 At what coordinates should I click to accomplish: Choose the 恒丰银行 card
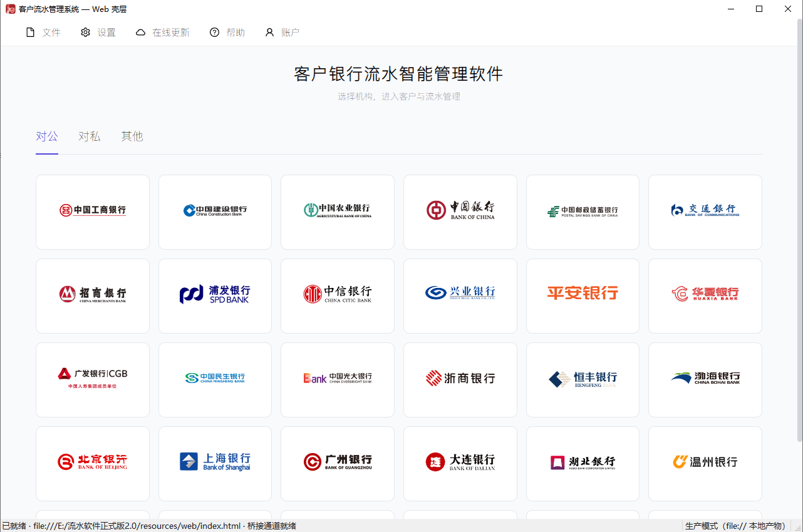coord(583,380)
